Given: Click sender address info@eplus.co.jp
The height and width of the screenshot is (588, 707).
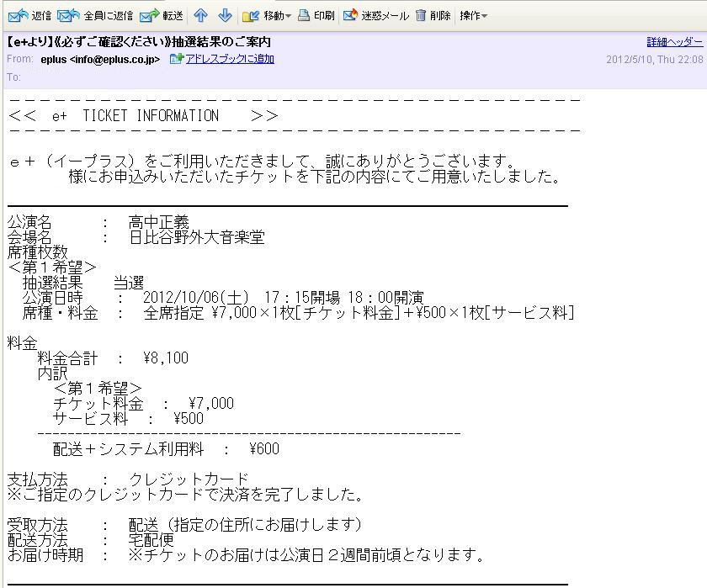Looking at the screenshot, I should click(x=113, y=60).
